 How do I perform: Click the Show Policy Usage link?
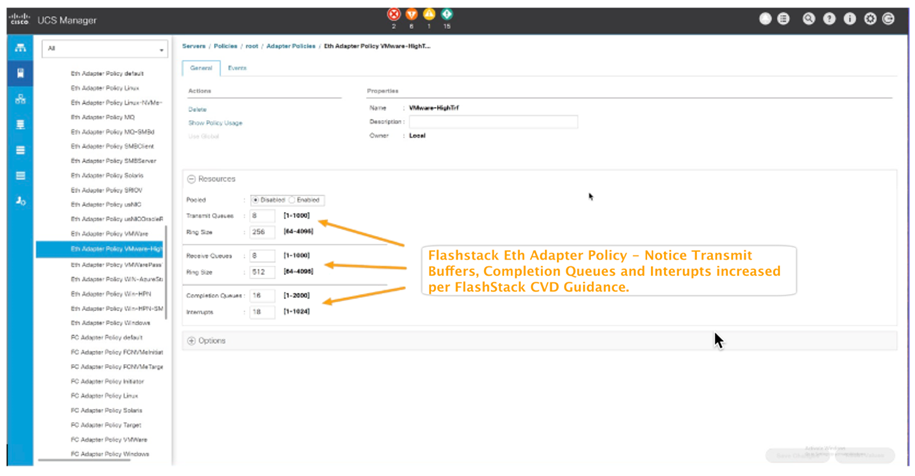tap(215, 123)
